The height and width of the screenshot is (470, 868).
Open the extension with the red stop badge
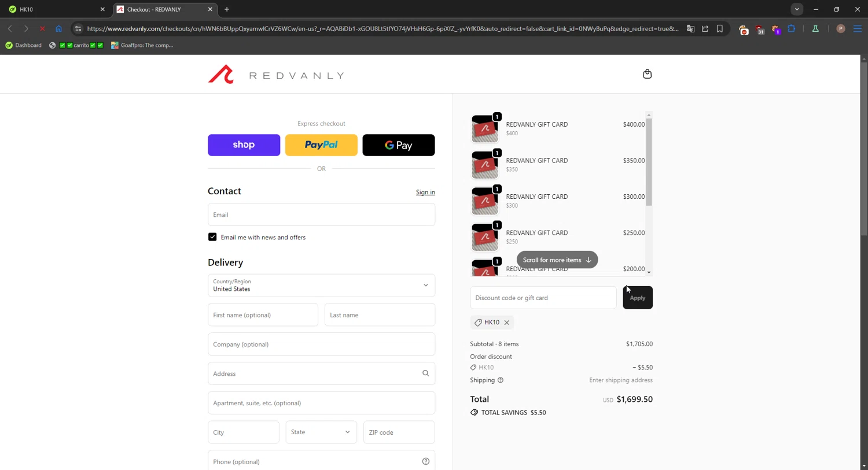click(744, 29)
